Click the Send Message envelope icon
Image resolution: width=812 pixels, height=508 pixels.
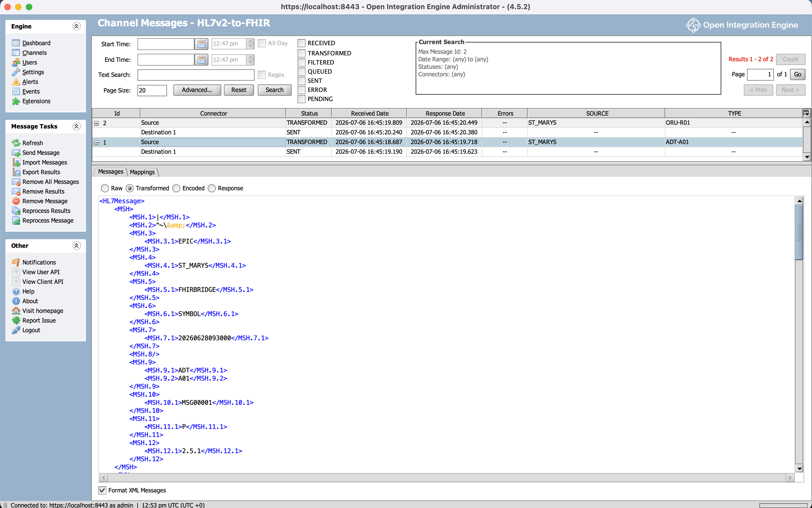click(x=16, y=153)
